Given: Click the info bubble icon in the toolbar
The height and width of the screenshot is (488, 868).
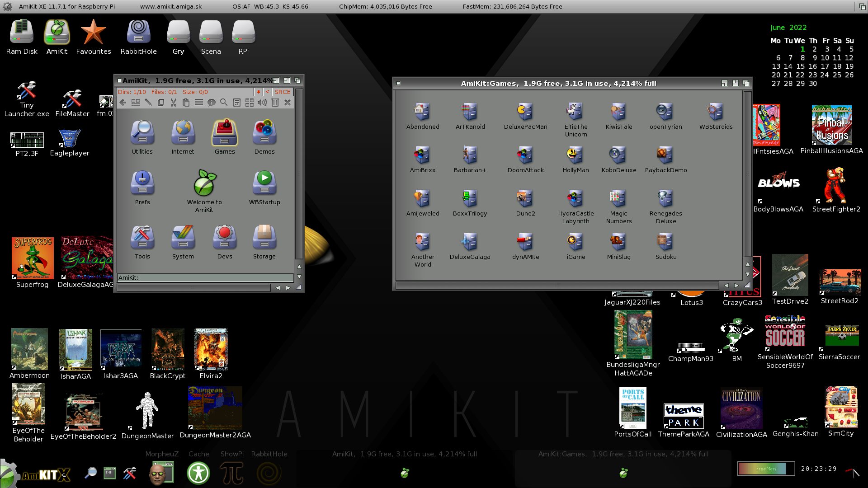Looking at the screenshot, I should pyautogui.click(x=211, y=103).
